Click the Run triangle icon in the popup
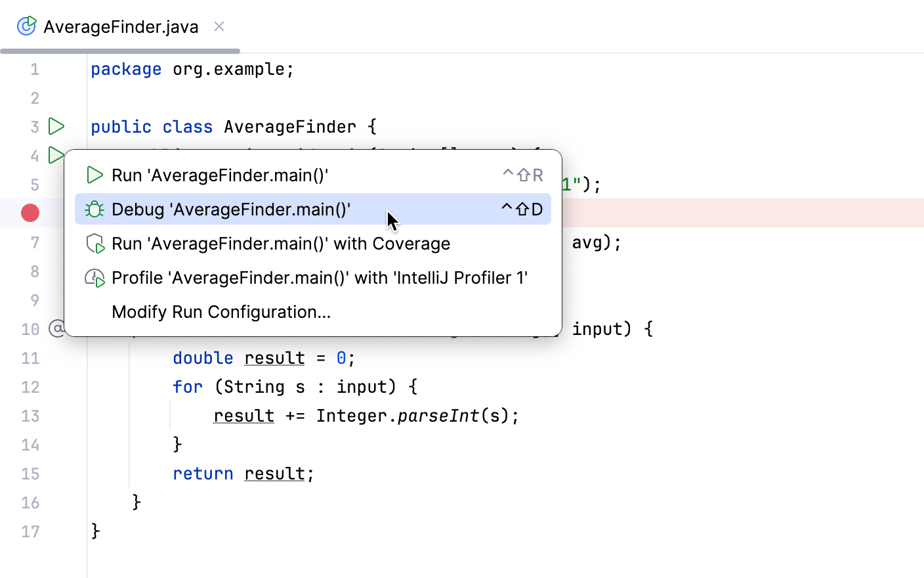Screen dimensions: 924x578 tap(94, 175)
